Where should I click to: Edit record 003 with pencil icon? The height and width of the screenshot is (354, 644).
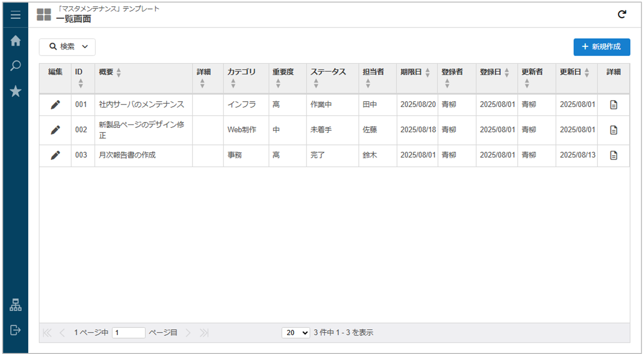coord(56,155)
